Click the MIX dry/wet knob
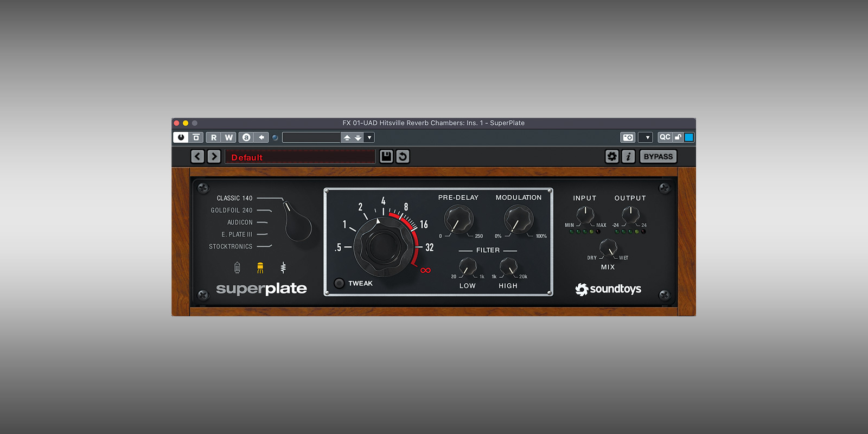The image size is (868, 434). (x=608, y=248)
